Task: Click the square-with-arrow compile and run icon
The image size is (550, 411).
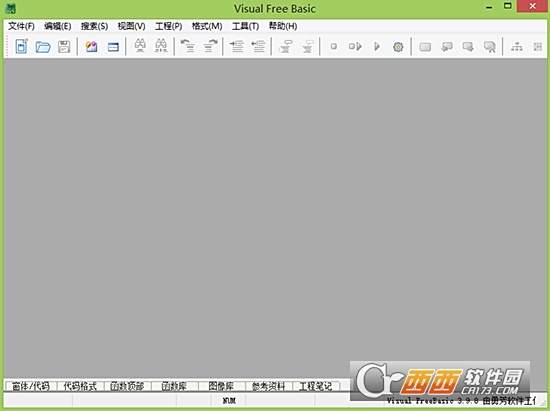Action: (355, 46)
